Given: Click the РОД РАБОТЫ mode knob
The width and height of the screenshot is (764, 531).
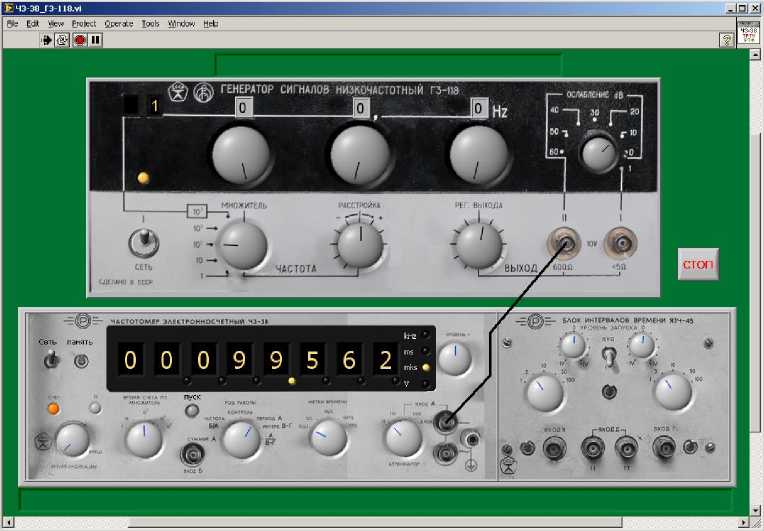Looking at the screenshot, I should [x=241, y=439].
